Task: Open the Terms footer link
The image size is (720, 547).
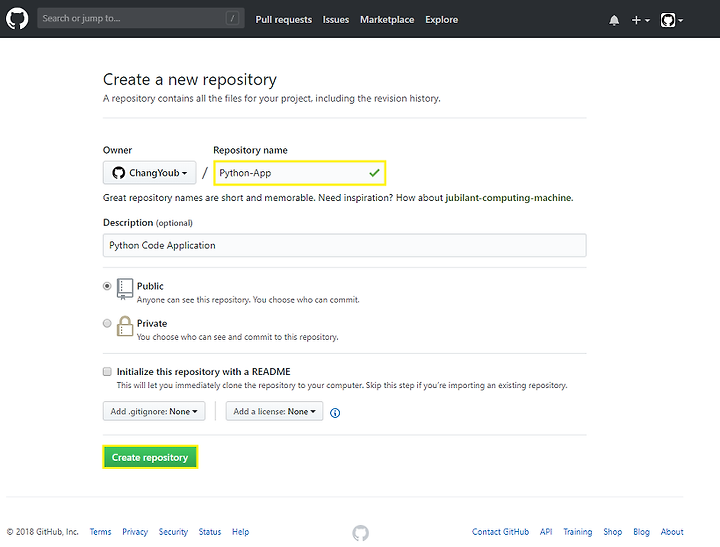Action: pyautogui.click(x=100, y=532)
